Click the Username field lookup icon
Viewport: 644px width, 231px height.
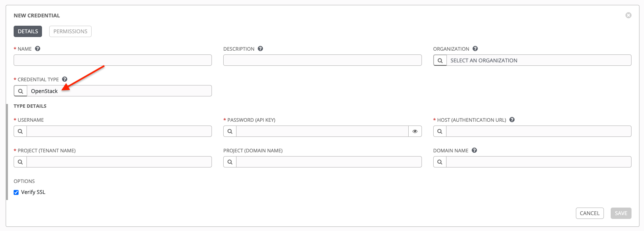pos(20,131)
